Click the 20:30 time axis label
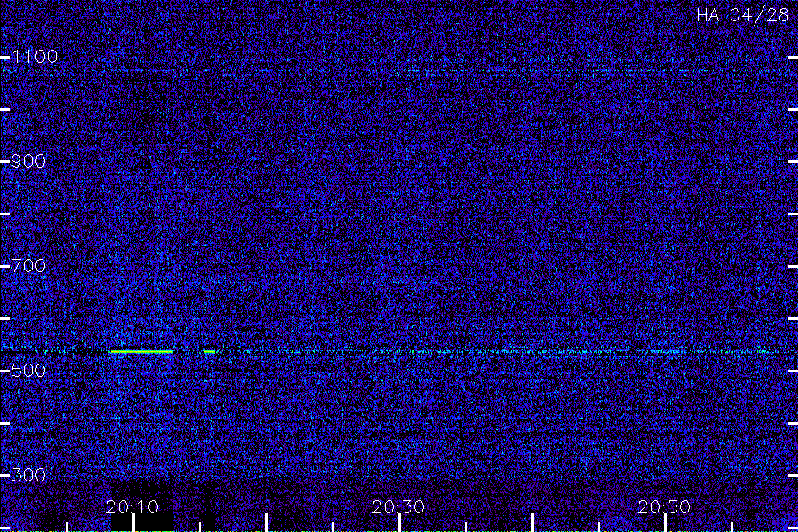The width and height of the screenshot is (798, 532). tap(398, 507)
